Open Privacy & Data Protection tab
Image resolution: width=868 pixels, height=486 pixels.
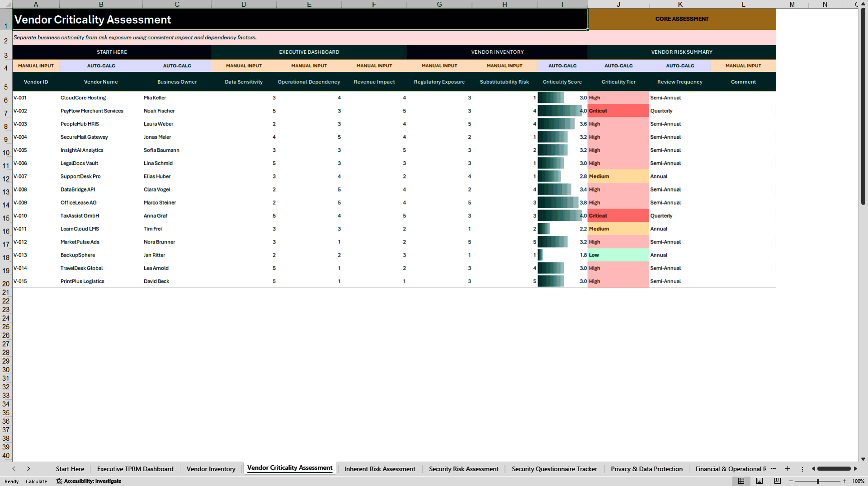646,469
